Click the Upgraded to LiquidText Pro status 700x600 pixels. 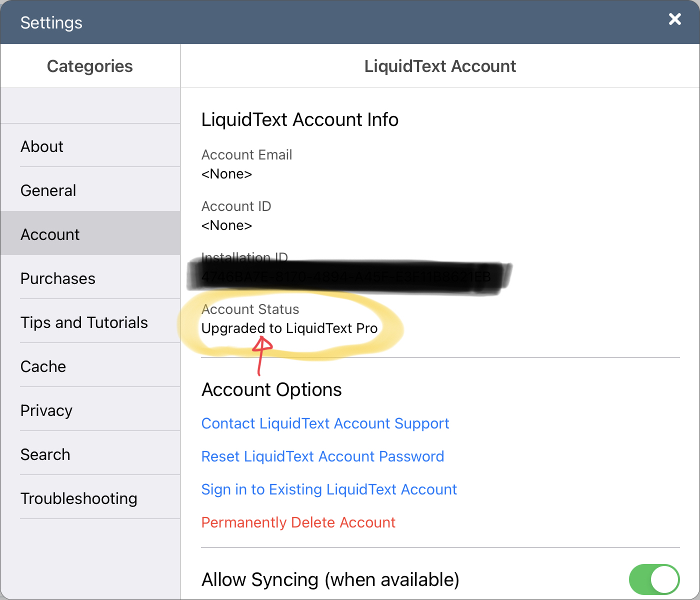(289, 328)
